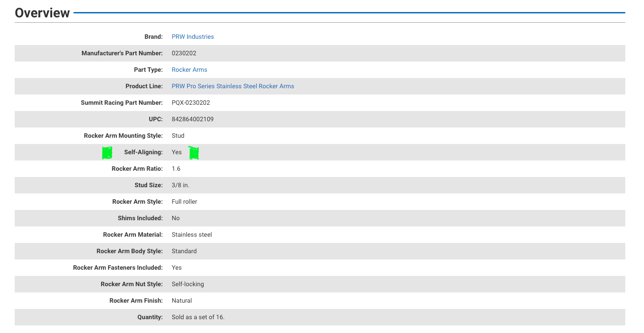The width and height of the screenshot is (644, 333).
Task: Click the 'Stainless steel' material value
Action: coord(192,234)
